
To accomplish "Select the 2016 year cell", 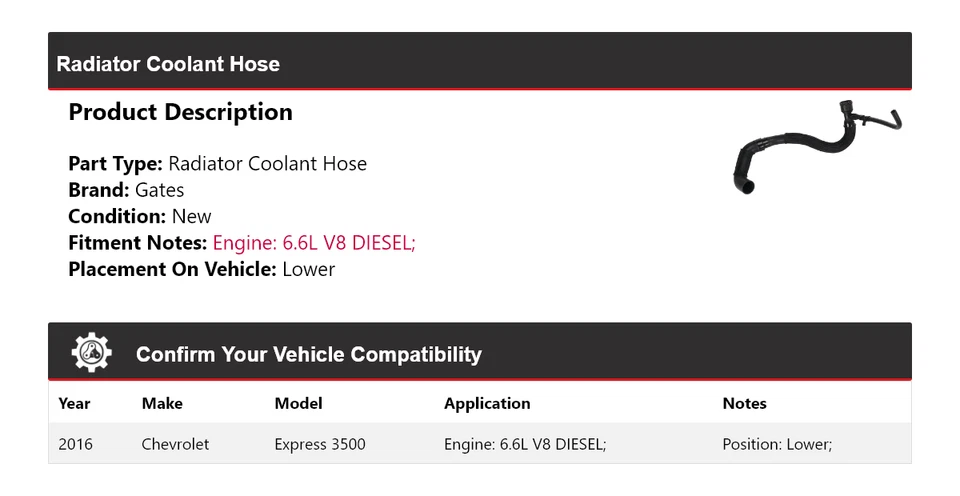I will [x=75, y=444].
